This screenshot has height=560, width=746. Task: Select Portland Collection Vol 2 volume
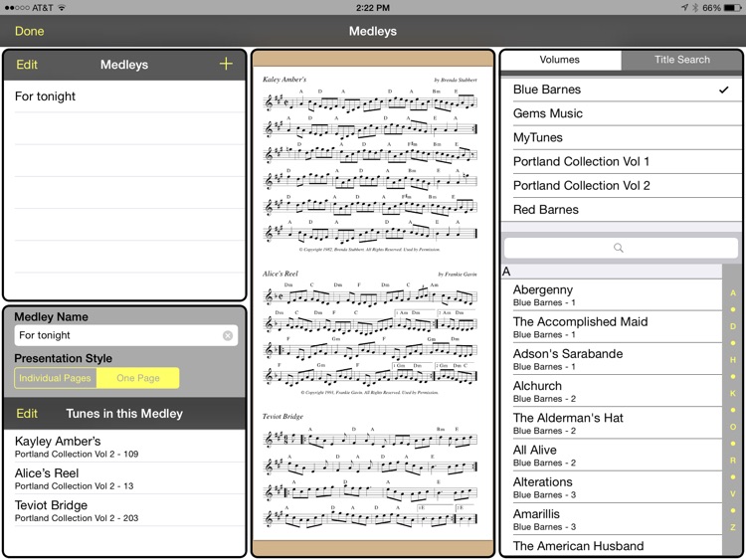pos(622,186)
